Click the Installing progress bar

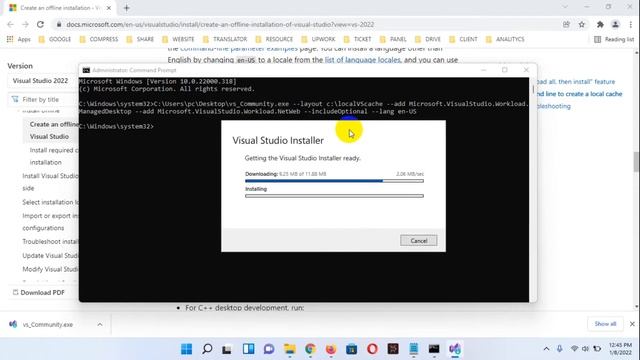[334, 196]
